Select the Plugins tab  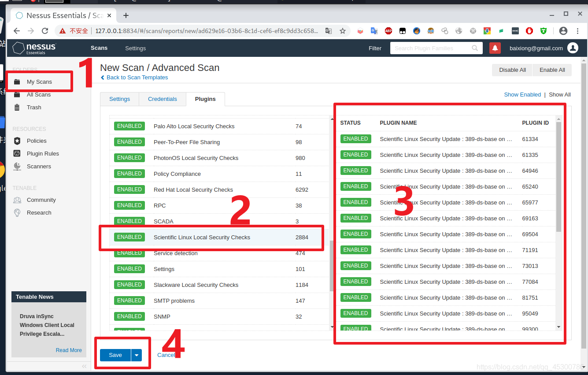205,99
